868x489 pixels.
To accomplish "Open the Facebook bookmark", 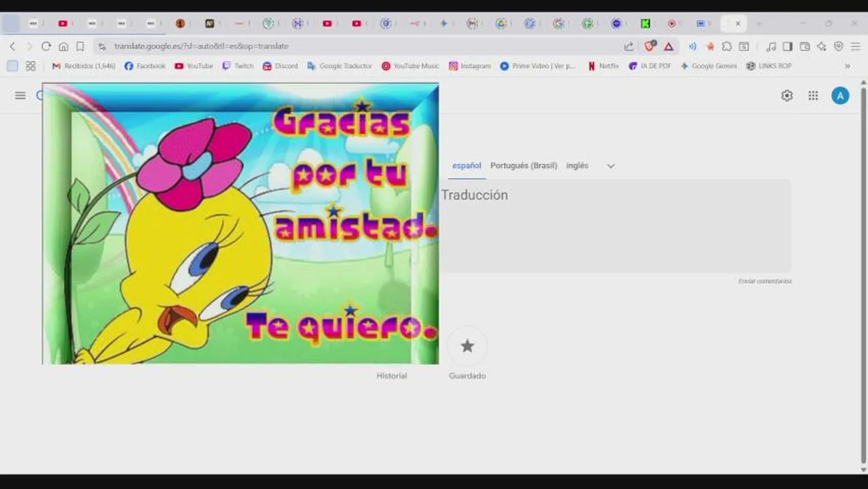I will (x=145, y=66).
